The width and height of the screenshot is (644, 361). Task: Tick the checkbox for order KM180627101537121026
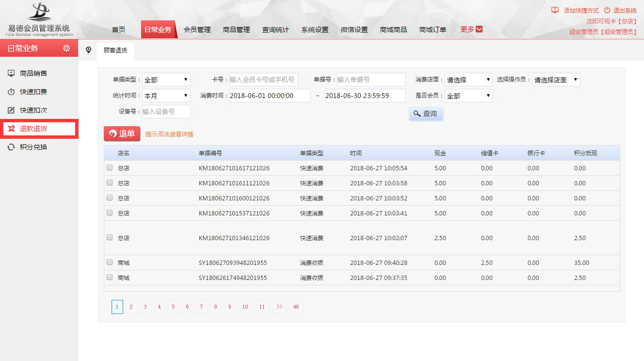(x=109, y=213)
